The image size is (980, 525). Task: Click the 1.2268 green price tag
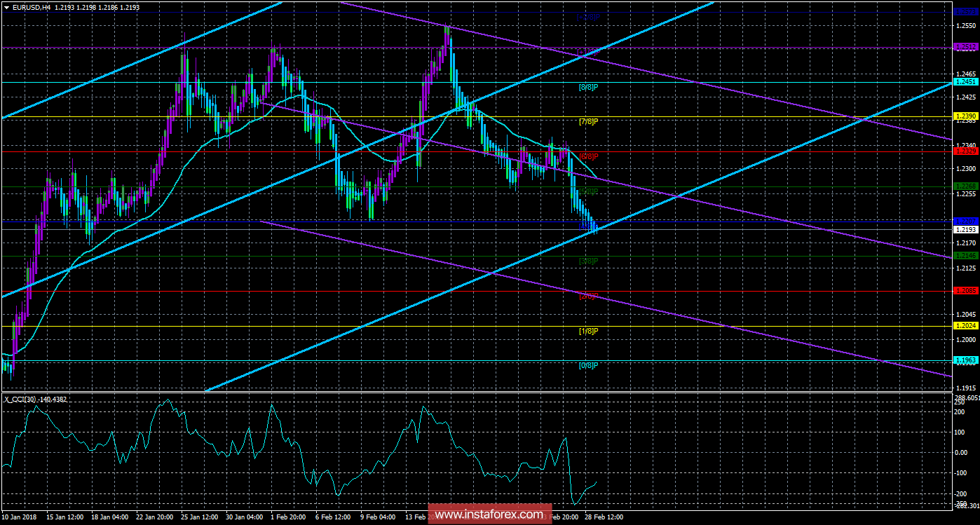[x=965, y=186]
